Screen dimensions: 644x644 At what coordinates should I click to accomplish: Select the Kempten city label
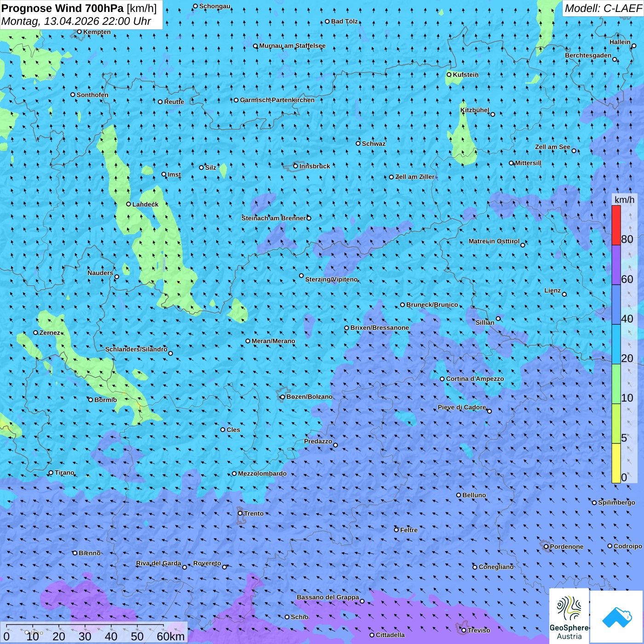pyautogui.click(x=97, y=32)
